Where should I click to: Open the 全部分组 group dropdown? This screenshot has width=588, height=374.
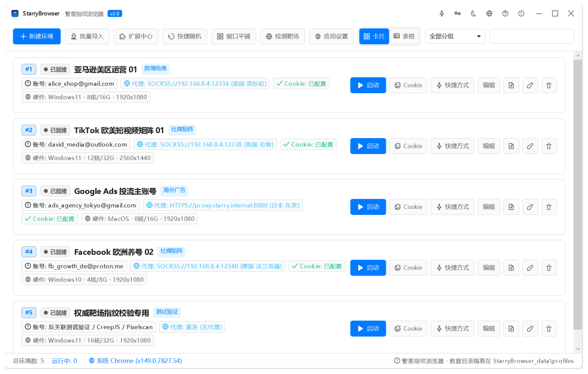coord(455,36)
